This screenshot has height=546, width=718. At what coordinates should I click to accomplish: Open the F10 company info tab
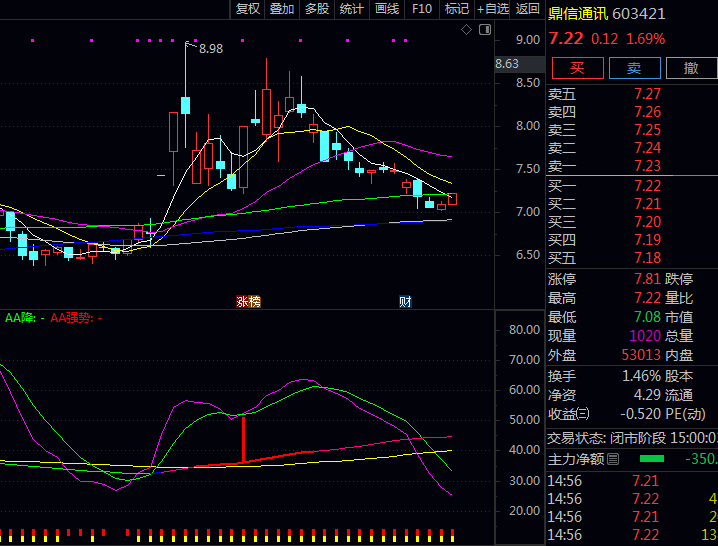421,9
